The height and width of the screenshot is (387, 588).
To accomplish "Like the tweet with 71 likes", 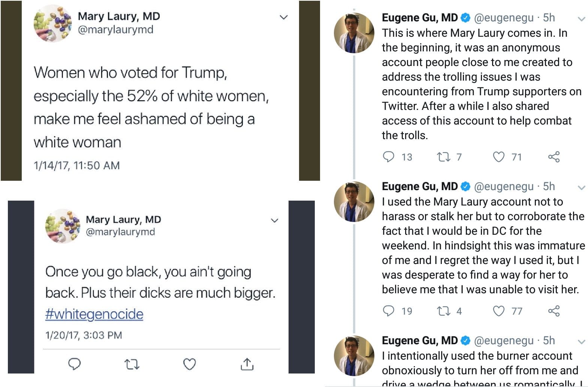I will (498, 157).
